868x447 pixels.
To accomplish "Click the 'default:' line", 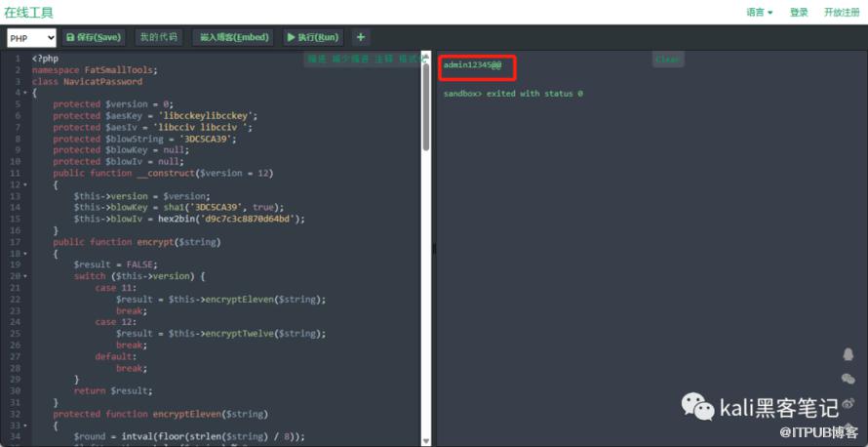I will point(114,356).
